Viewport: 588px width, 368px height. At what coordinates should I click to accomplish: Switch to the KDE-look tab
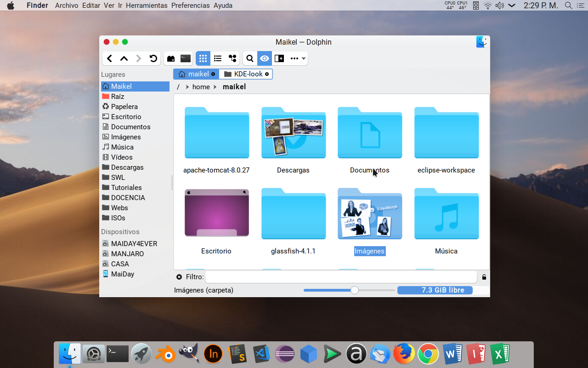(x=246, y=74)
